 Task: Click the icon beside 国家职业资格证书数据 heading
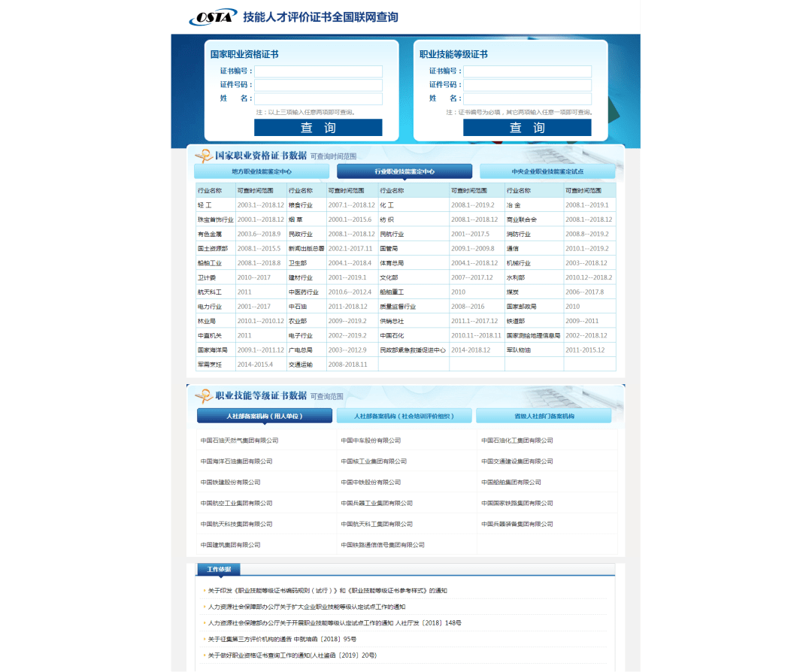(204, 156)
